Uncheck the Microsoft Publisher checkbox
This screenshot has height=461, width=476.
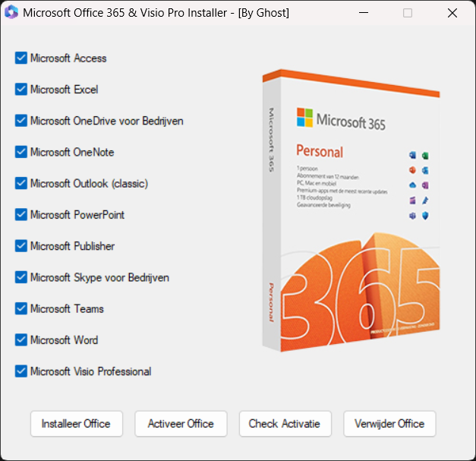pyautogui.click(x=21, y=246)
